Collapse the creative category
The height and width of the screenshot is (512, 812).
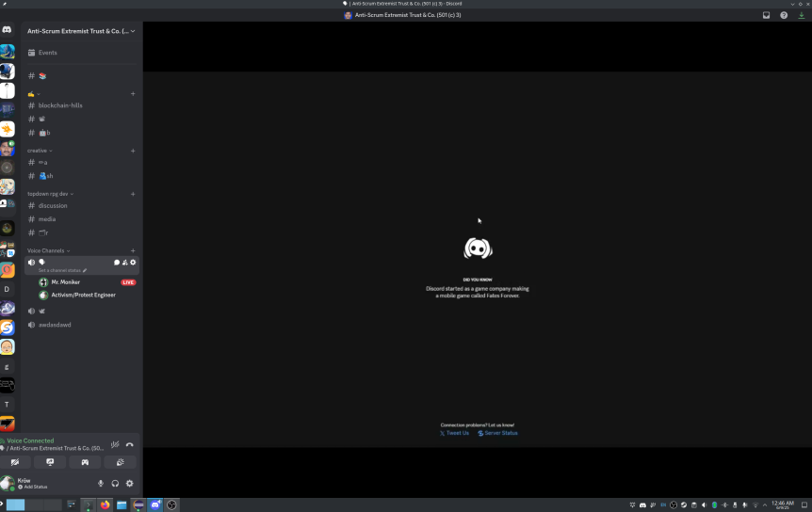tap(40, 151)
